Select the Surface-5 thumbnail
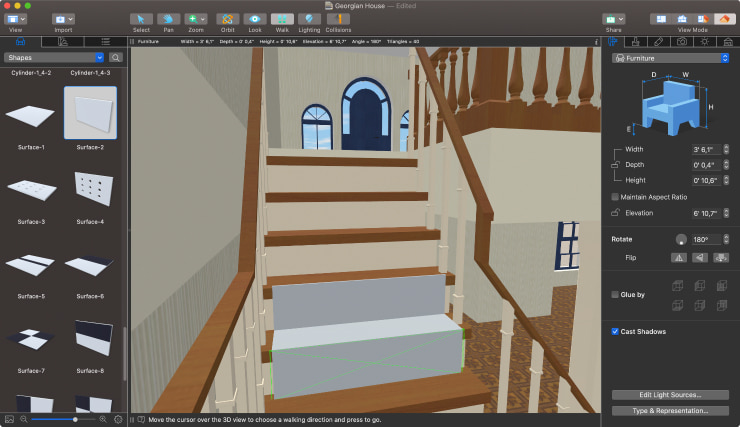Viewport: 740px width, 427px height. (30, 265)
